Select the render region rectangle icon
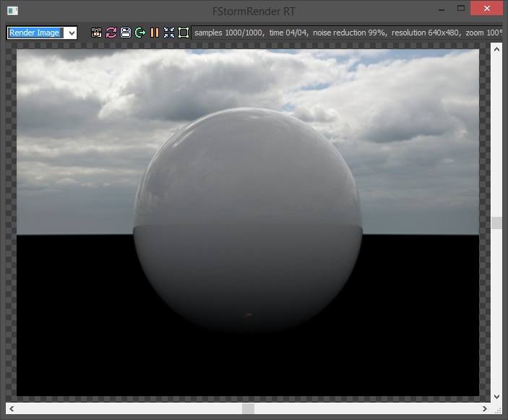Image resolution: width=508 pixels, height=420 pixels. click(184, 33)
